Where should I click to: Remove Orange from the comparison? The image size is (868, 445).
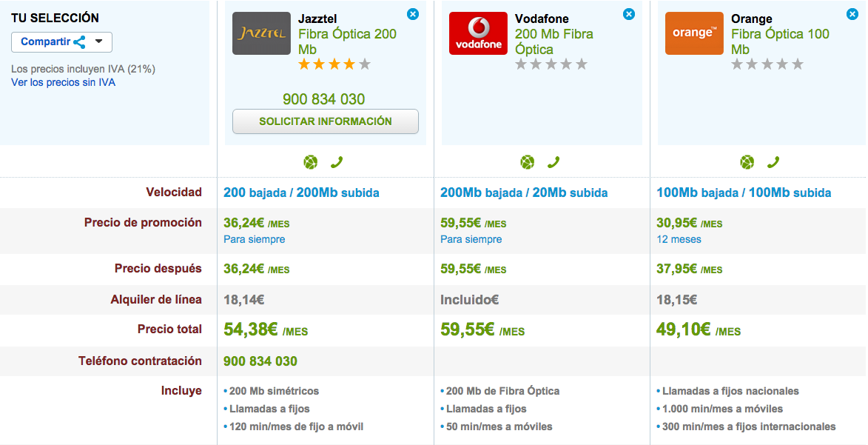pos(852,14)
